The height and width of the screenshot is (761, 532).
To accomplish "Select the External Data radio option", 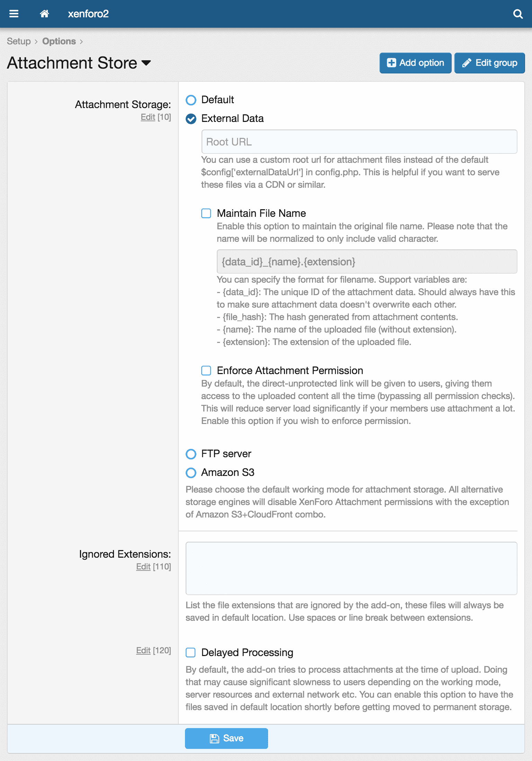I will 191,119.
